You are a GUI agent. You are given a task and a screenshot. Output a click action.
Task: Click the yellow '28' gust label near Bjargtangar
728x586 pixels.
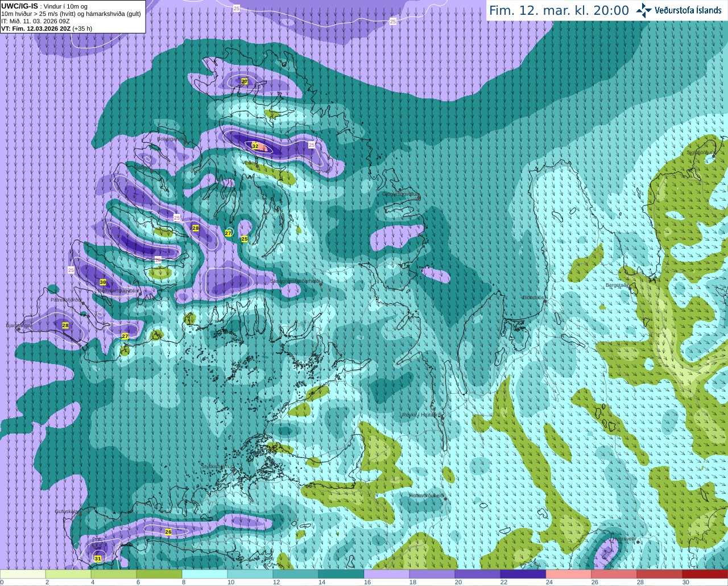coord(65,325)
